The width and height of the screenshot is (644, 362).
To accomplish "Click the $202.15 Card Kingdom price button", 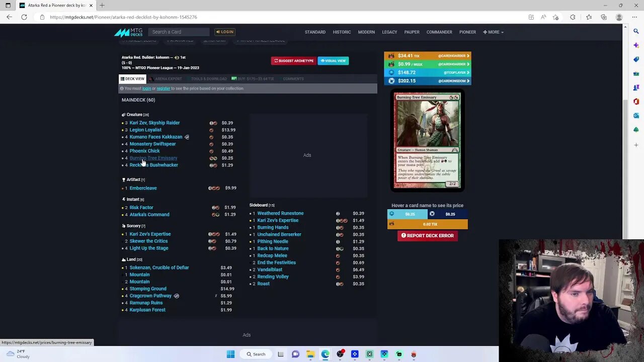I will 428,81.
